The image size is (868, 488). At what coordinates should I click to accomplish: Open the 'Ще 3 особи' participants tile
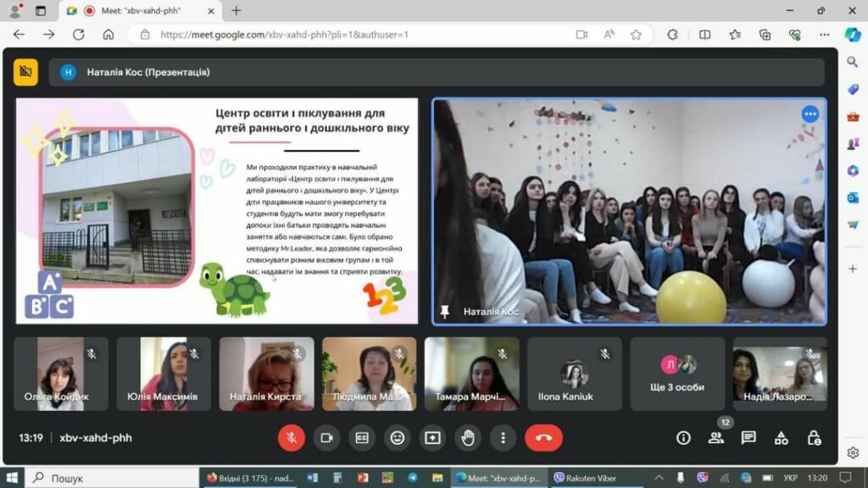click(677, 374)
